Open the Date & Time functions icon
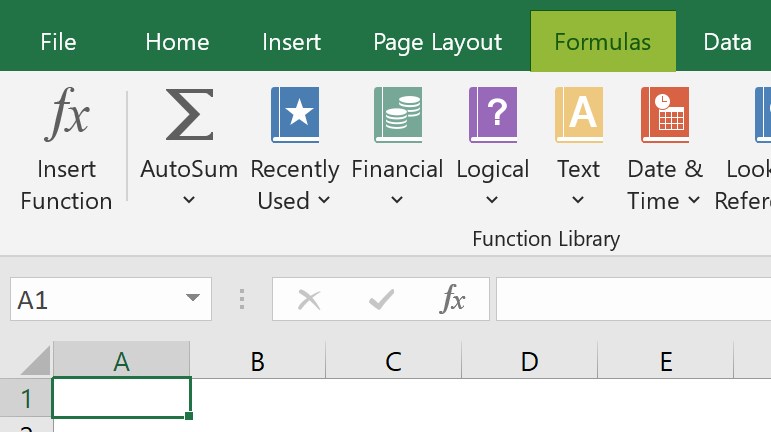 (665, 115)
